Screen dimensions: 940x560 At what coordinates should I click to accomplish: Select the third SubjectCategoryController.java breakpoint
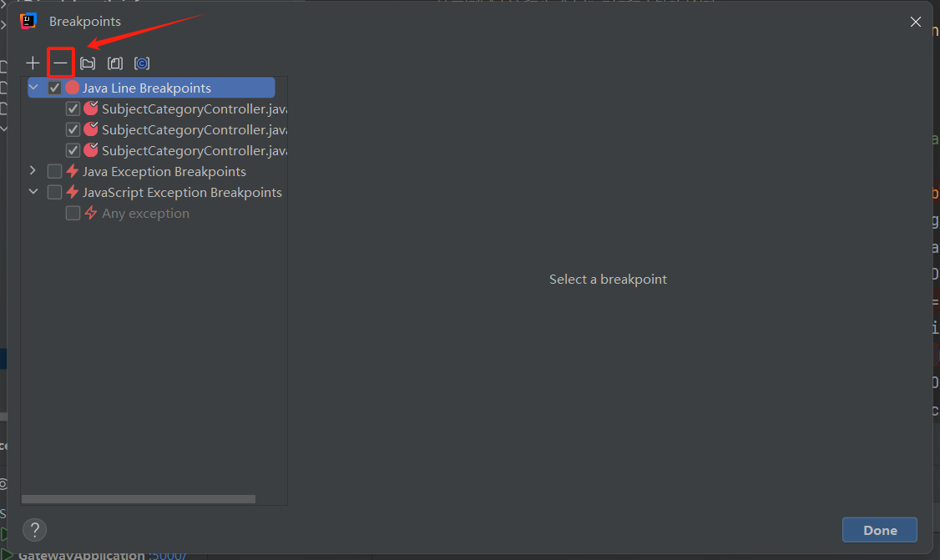point(195,150)
